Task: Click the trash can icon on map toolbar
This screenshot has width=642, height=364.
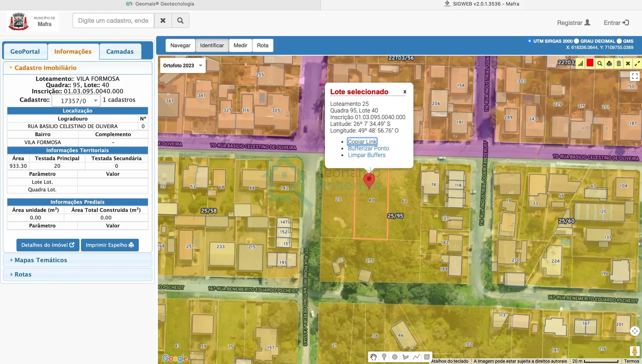Action: click(x=619, y=63)
